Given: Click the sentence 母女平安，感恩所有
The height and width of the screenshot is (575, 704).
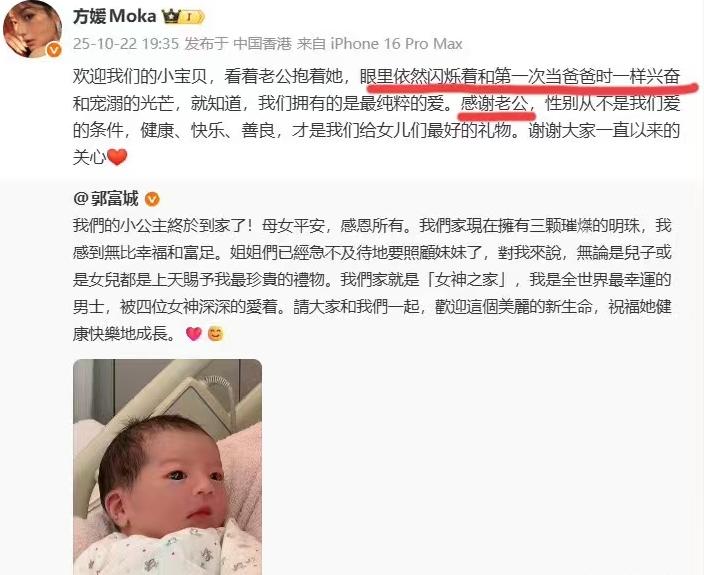Looking at the screenshot, I should 332,225.
